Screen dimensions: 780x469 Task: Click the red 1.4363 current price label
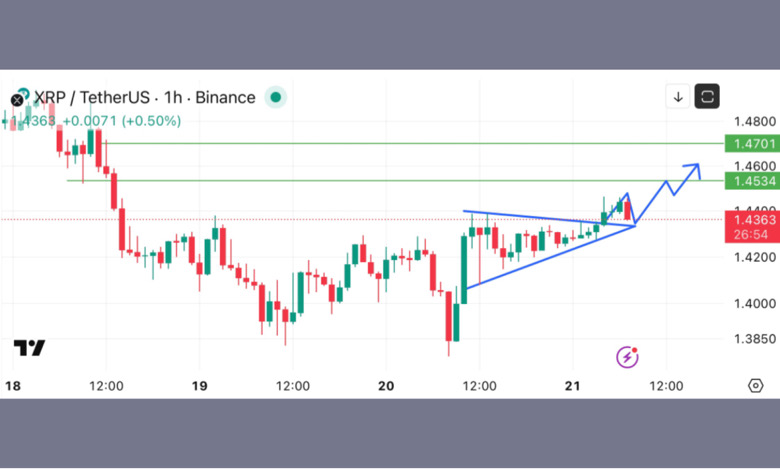pos(749,220)
